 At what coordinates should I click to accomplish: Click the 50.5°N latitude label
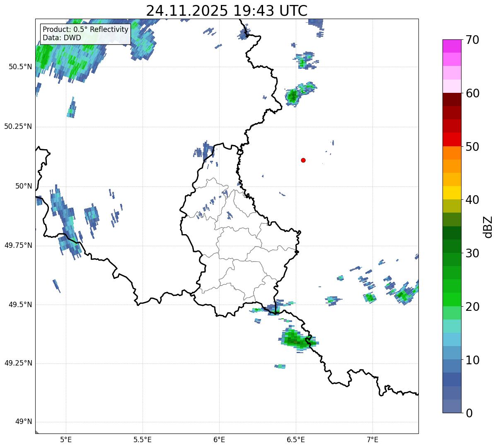pyautogui.click(x=20, y=67)
